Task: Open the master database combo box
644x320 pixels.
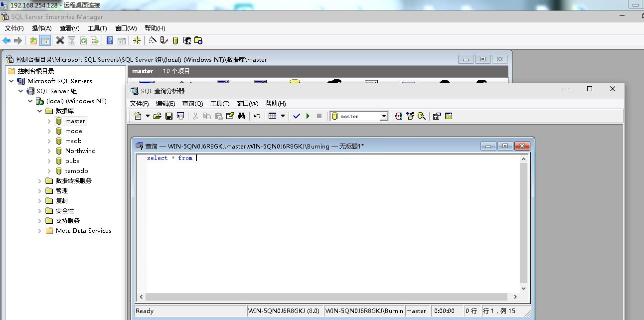Action: 359,116
